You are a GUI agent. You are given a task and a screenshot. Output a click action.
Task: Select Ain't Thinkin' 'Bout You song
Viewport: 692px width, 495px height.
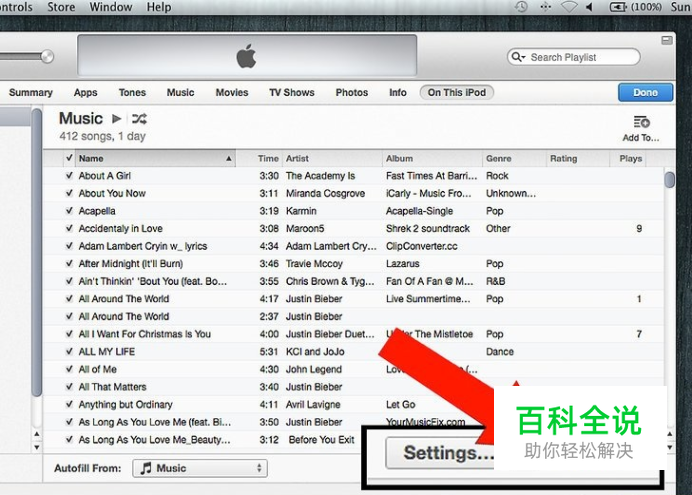152,281
